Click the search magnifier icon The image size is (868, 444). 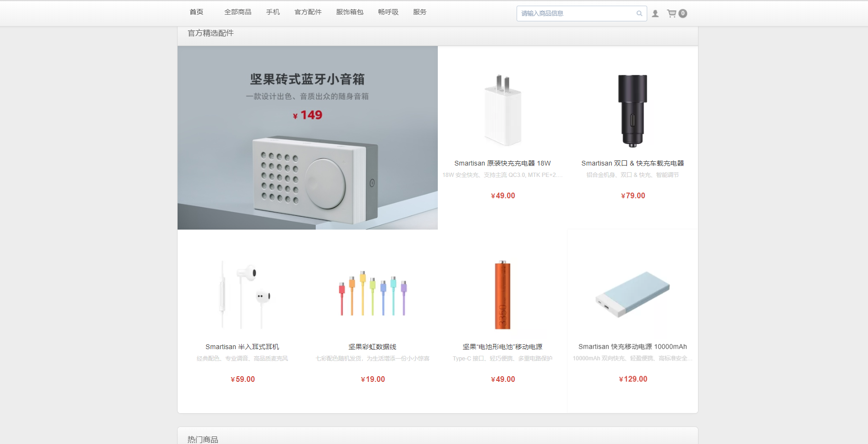click(x=639, y=13)
